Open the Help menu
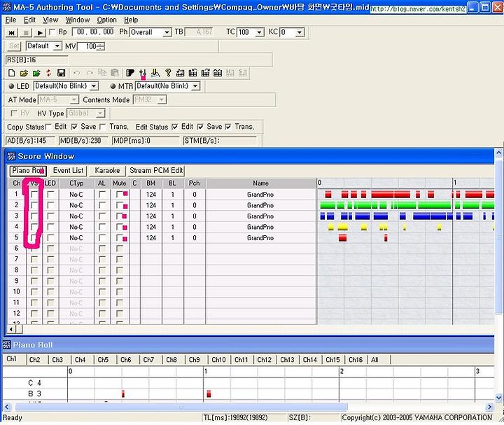Screen dimensions: 504x425 click(131, 20)
